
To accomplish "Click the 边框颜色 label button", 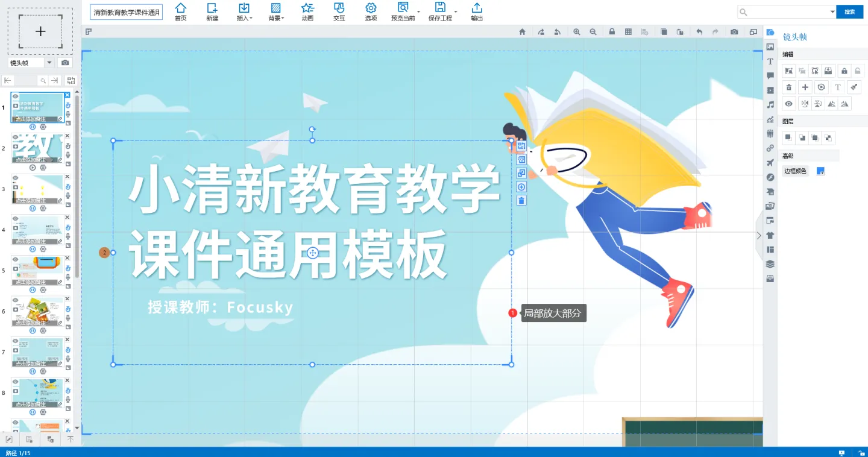I will click(795, 171).
